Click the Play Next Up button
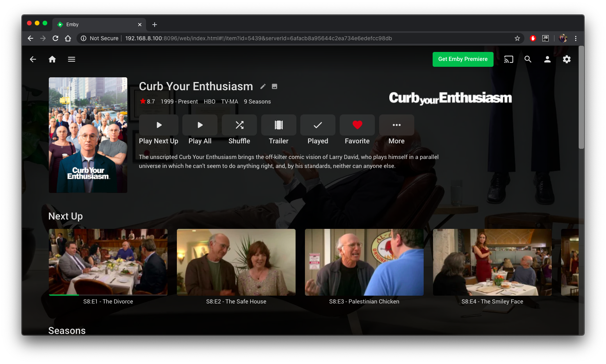Screen dimensions: 606x364 159,125
